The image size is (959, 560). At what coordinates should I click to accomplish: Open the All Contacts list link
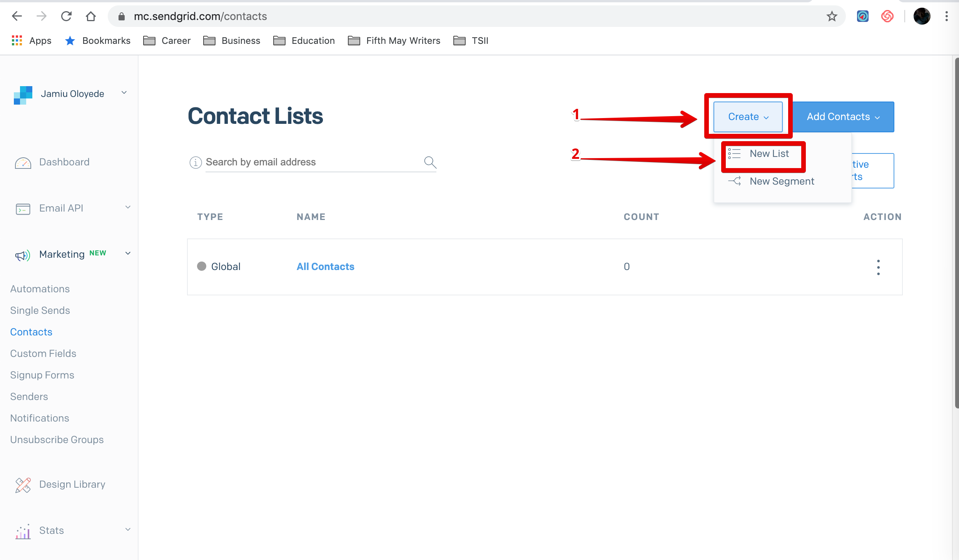[325, 267]
